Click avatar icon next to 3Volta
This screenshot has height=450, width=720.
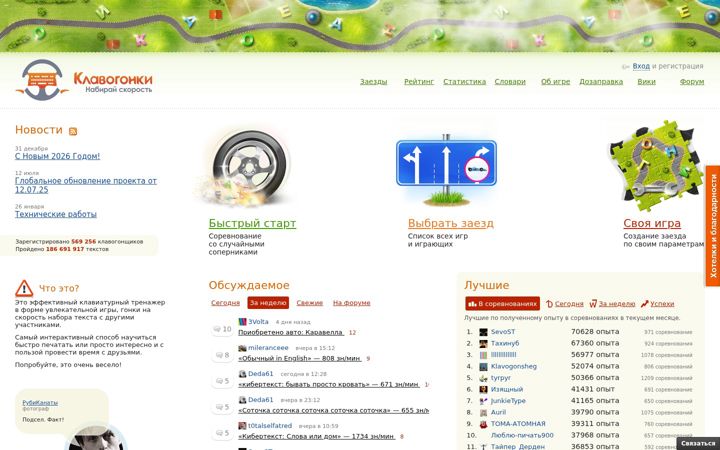click(242, 322)
